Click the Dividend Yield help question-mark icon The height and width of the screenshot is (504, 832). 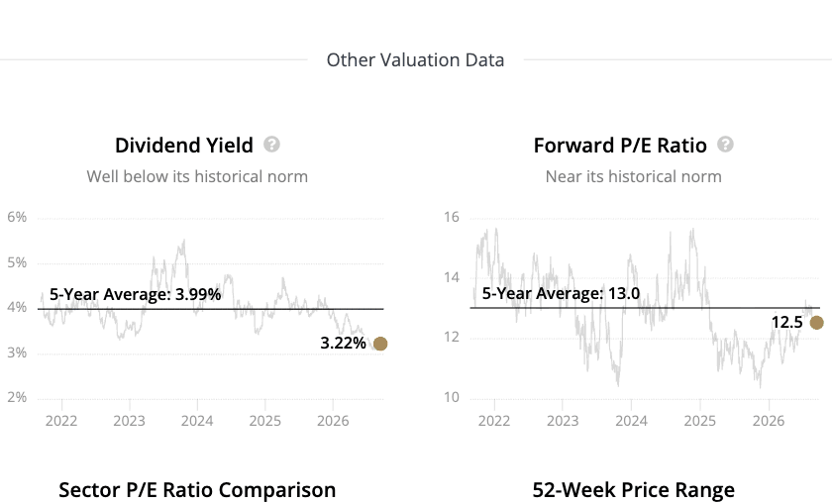271,145
